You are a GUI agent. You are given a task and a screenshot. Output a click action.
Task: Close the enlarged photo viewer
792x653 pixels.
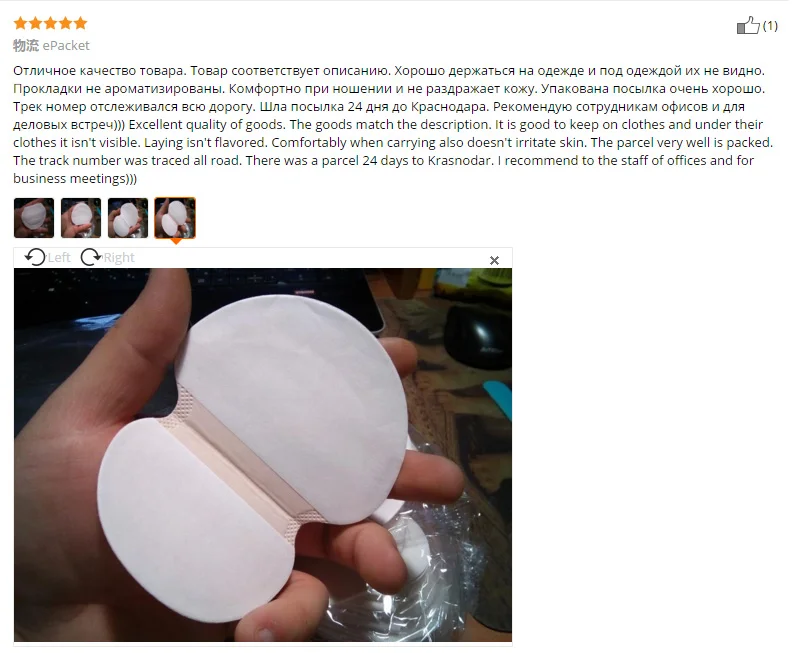pyautogui.click(x=494, y=260)
